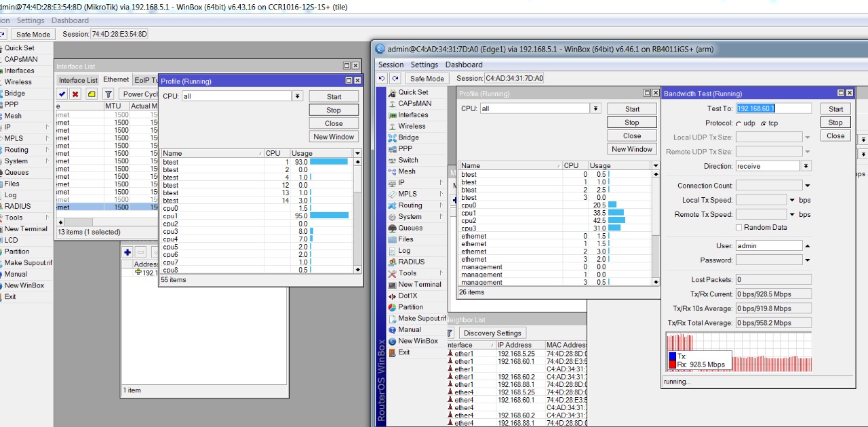This screenshot has height=427, width=868.
Task: Open the Dashboard menu in CCR WinBox
Action: (x=70, y=20)
